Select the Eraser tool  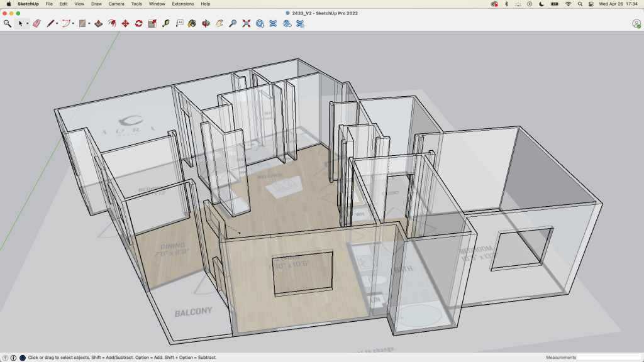36,23
